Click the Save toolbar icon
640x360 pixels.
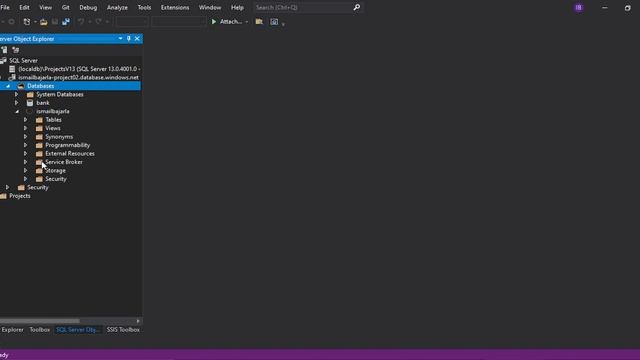55,22
